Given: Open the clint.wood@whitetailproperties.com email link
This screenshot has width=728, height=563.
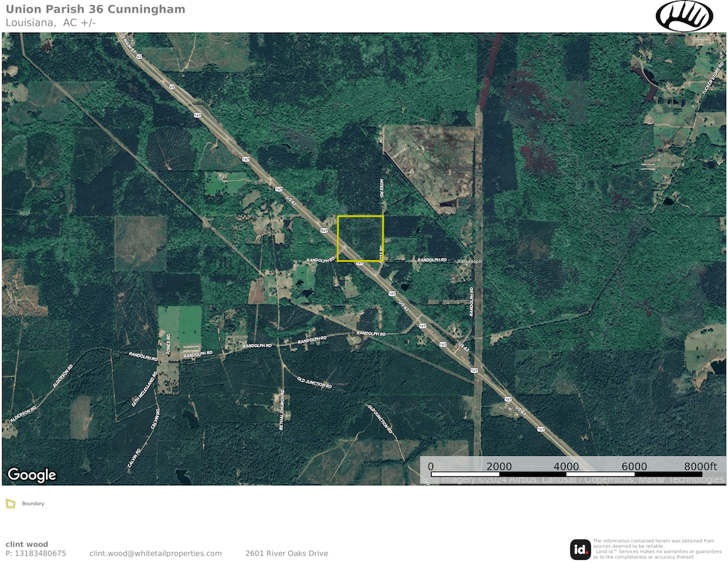Looking at the screenshot, I should point(156,554).
